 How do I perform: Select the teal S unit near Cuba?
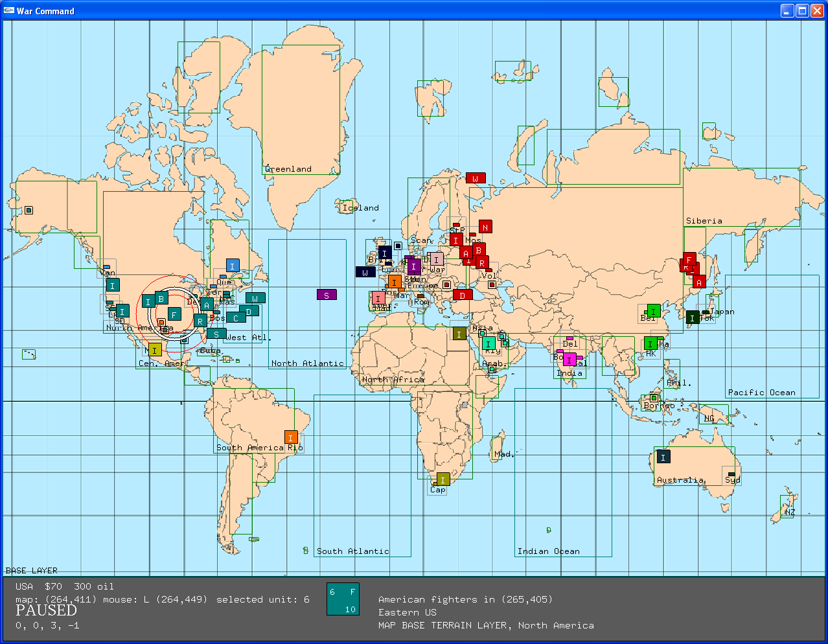[x=216, y=334]
